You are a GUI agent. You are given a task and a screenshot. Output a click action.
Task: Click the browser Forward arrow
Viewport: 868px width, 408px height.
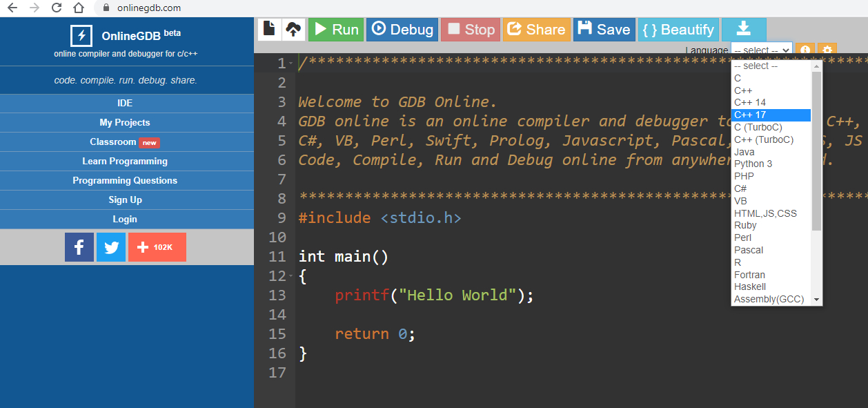[x=34, y=8]
